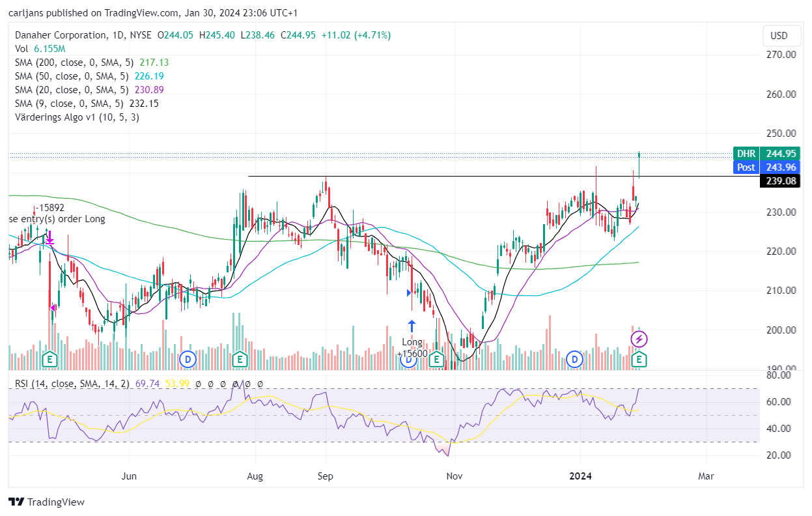812x516 pixels.
Task: Click the earnings E marker closest to August
Action: [x=240, y=359]
